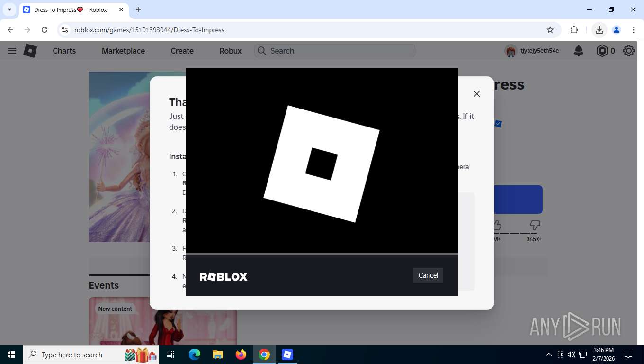644x364 pixels.
Task: Bookmark this page with star icon
Action: point(550,30)
